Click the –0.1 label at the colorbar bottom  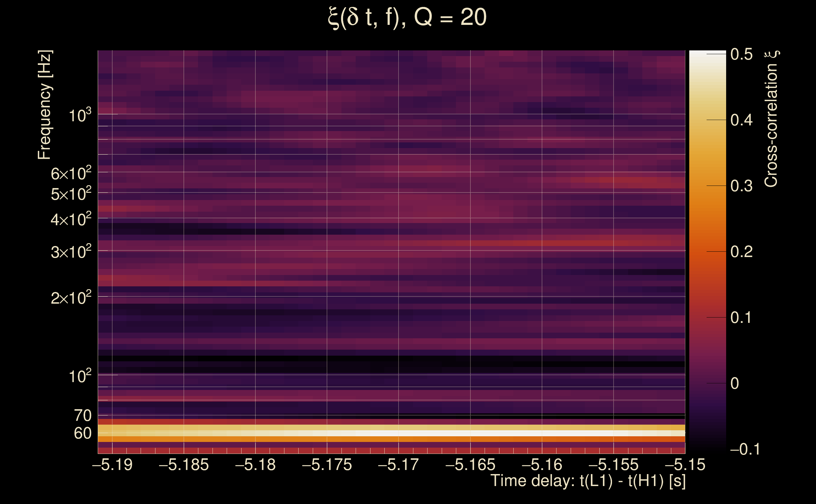point(745,449)
